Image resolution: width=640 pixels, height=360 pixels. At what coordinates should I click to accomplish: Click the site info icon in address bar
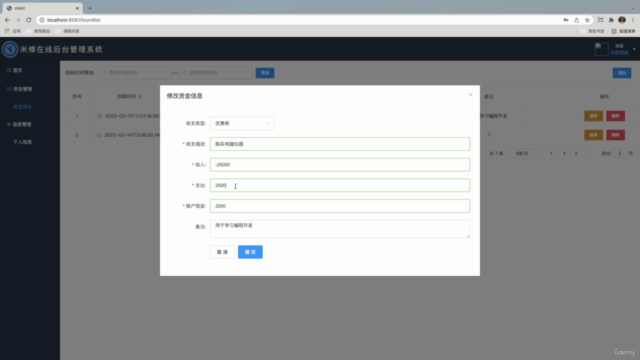point(42,20)
